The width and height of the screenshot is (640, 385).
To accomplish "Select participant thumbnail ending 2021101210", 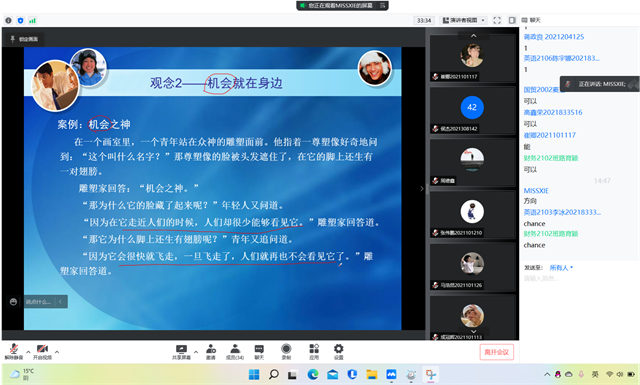I will pyautogui.click(x=472, y=215).
